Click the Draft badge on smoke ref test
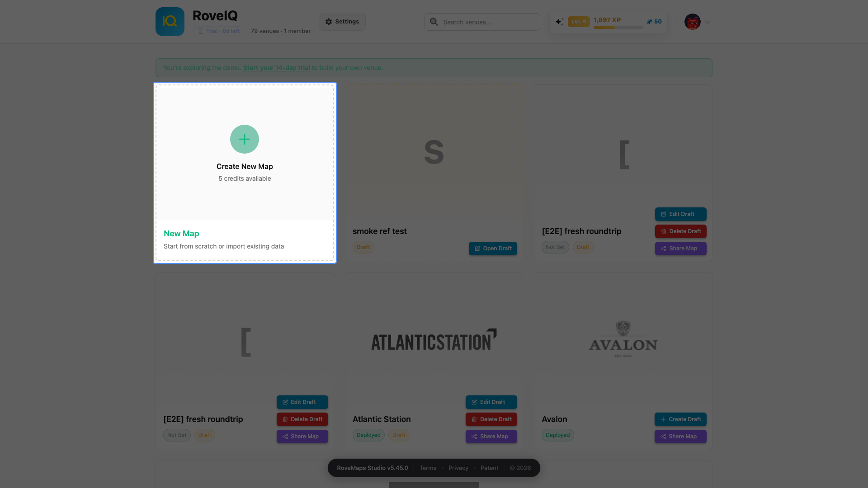868x488 pixels. (x=363, y=247)
